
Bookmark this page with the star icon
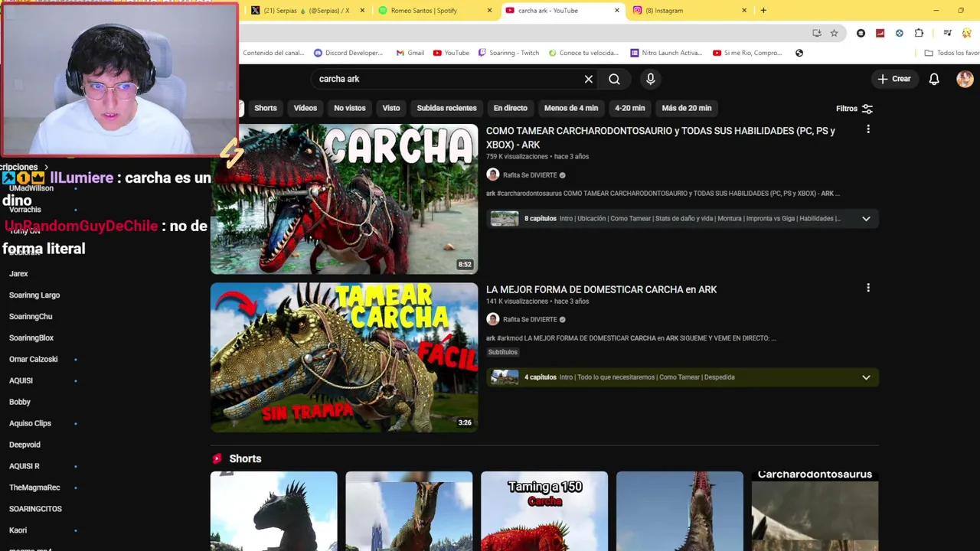click(834, 33)
